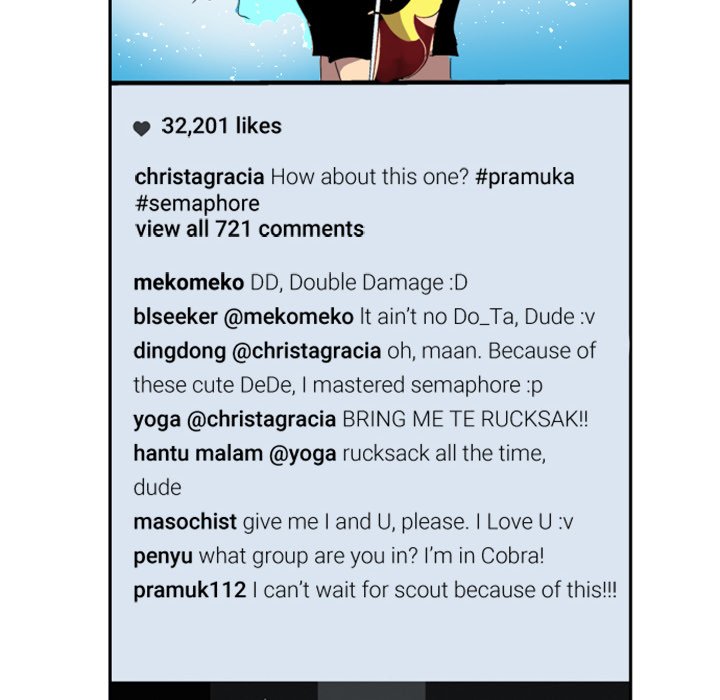Expand view all 721 comments
Screen dimensions: 720x700
click(249, 229)
